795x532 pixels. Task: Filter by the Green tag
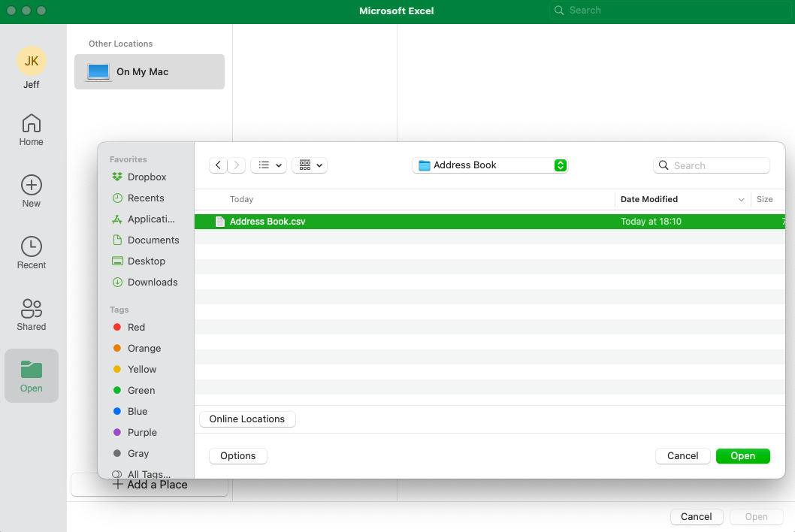pos(134,391)
